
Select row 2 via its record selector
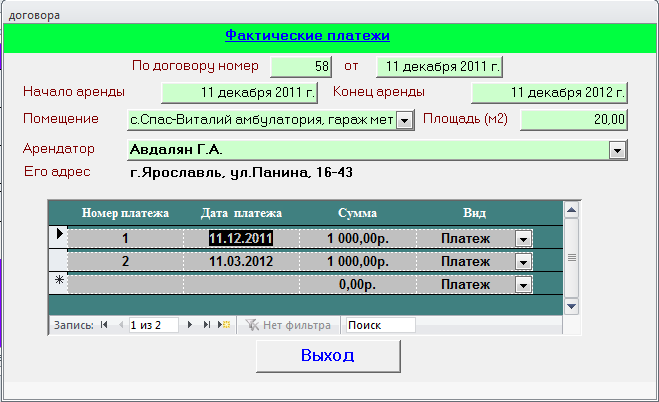[x=59, y=261]
